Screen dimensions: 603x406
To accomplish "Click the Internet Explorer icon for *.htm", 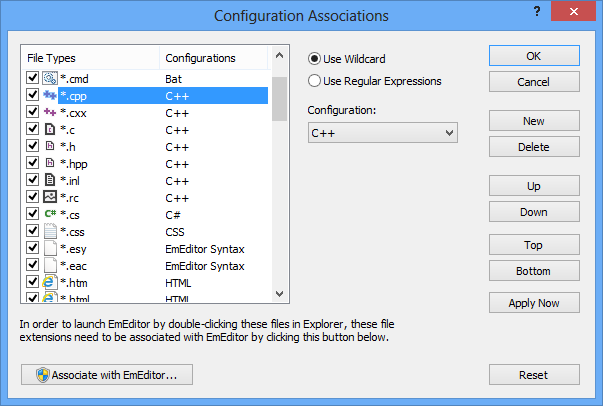I will 50,282.
